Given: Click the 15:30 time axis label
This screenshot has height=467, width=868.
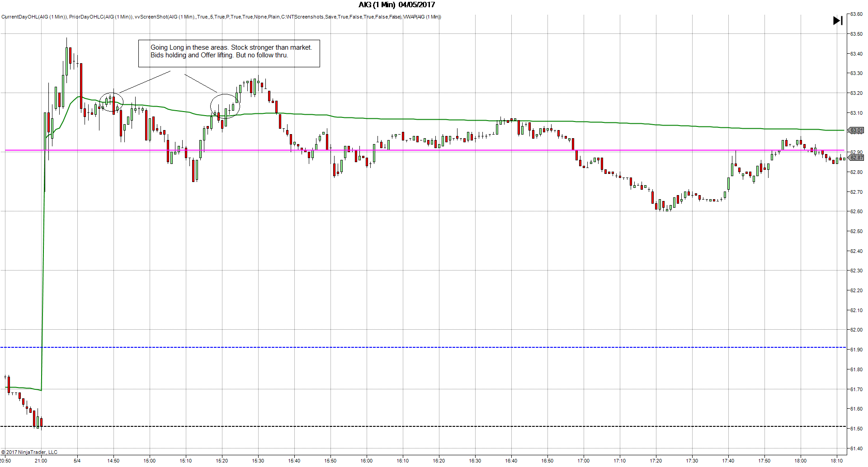Looking at the screenshot, I should 258,461.
